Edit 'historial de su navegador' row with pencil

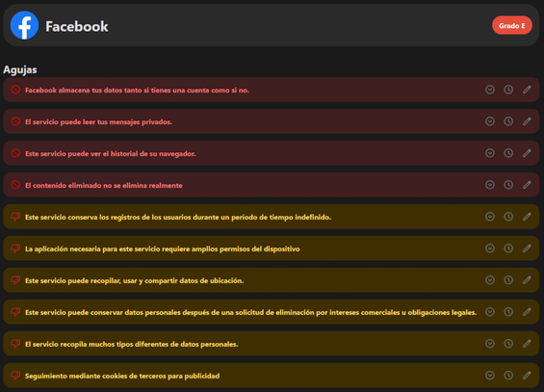527,153
